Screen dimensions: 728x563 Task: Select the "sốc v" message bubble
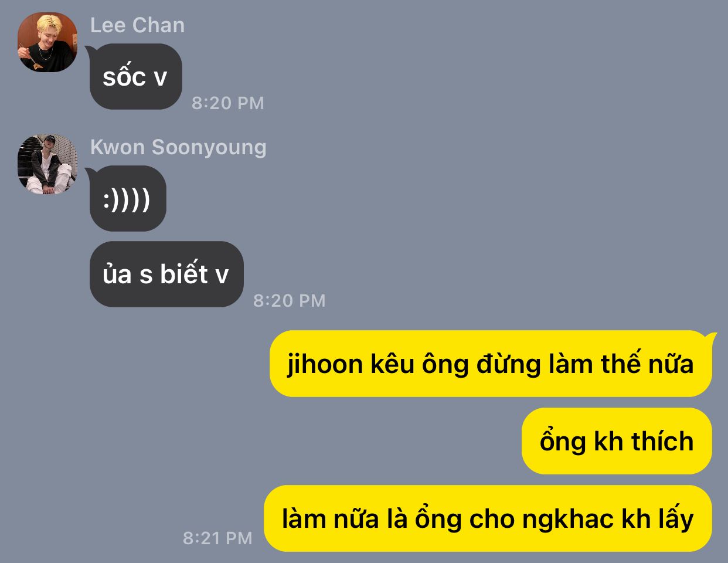point(135,77)
